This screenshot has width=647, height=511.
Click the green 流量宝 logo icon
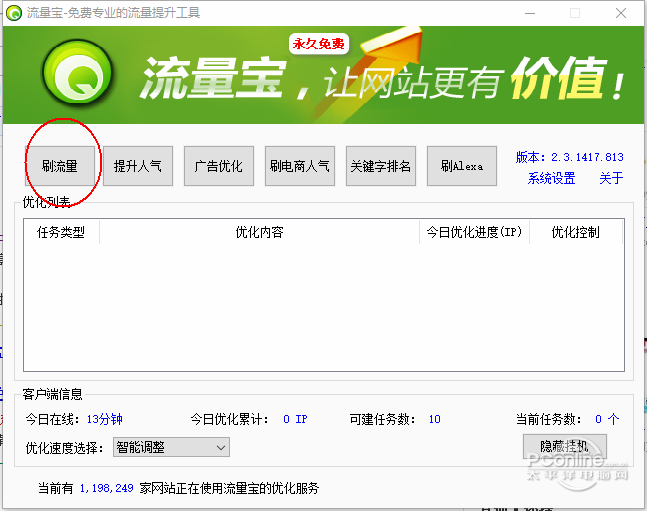[x=78, y=74]
